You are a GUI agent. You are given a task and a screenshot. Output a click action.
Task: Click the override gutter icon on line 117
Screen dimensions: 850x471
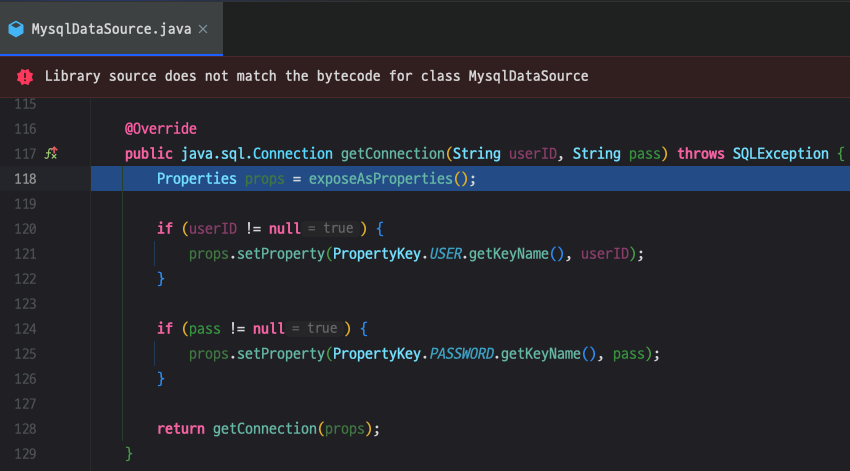51,153
